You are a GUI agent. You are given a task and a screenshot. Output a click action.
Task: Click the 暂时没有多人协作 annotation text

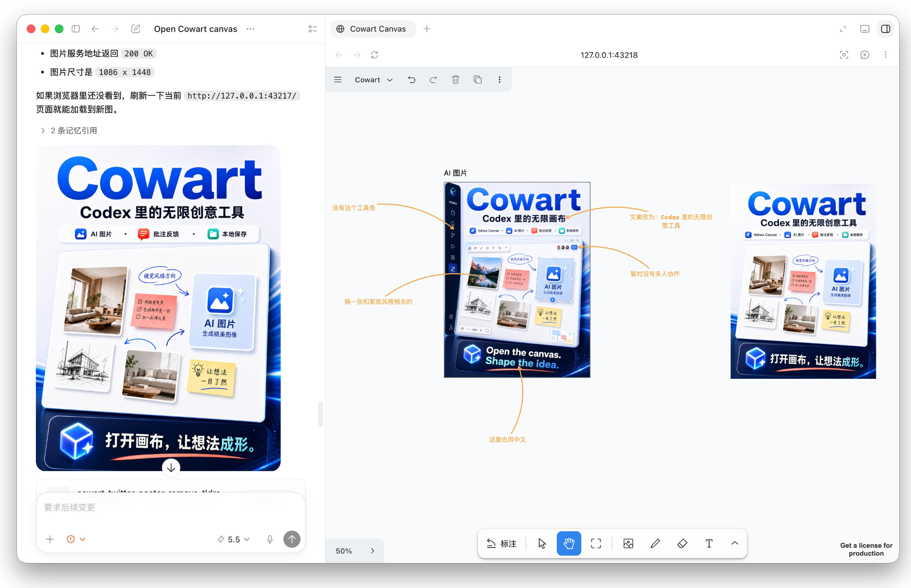655,274
